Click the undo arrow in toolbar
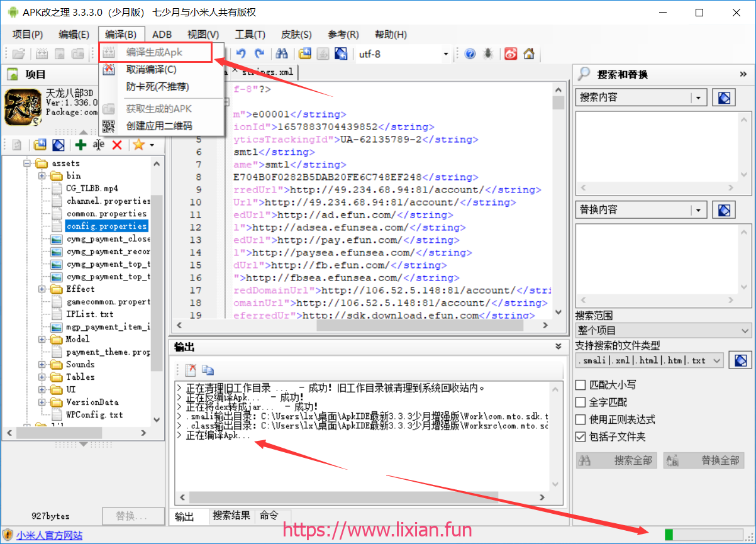 coord(241,54)
